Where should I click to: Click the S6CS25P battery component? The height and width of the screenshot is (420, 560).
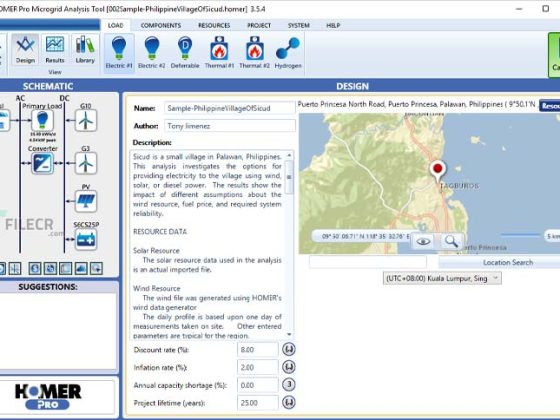click(86, 240)
